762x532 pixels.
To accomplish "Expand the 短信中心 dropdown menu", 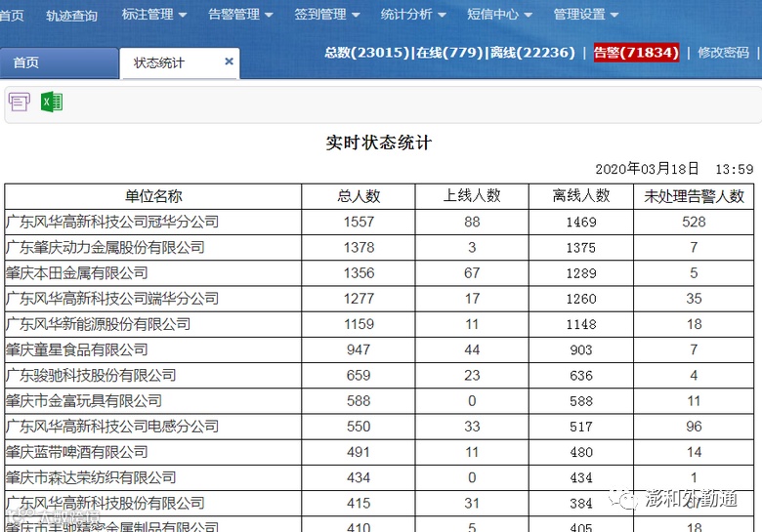I will click(499, 15).
